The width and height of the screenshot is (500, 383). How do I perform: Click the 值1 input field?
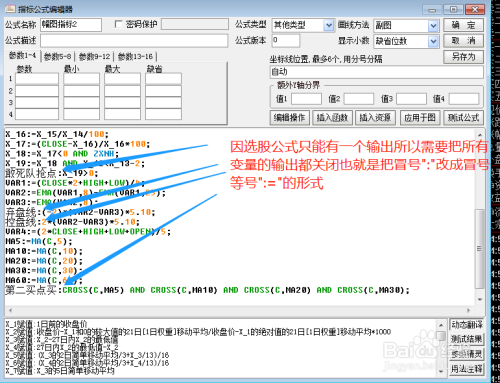(x=306, y=99)
